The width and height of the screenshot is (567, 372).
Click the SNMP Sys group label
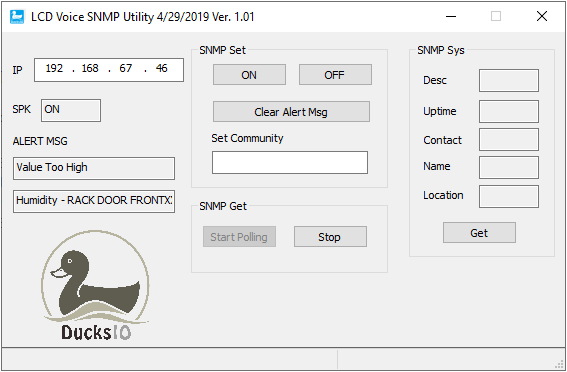[441, 50]
